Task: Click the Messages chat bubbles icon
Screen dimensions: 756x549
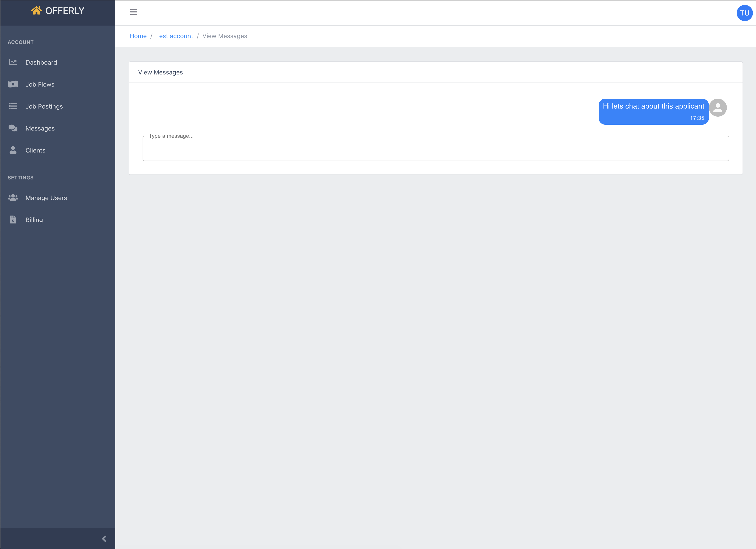Action: pos(13,128)
